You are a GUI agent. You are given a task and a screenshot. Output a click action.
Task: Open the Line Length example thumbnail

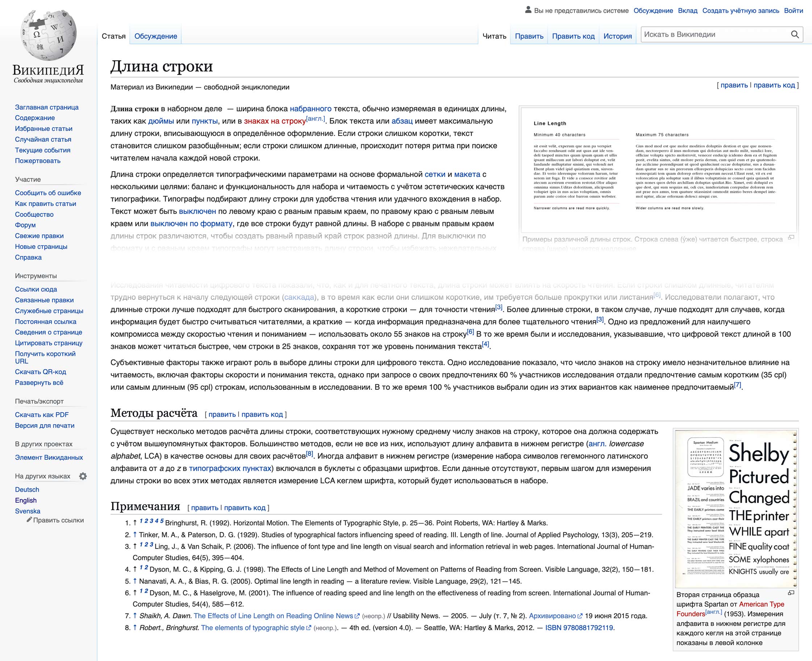tap(659, 170)
